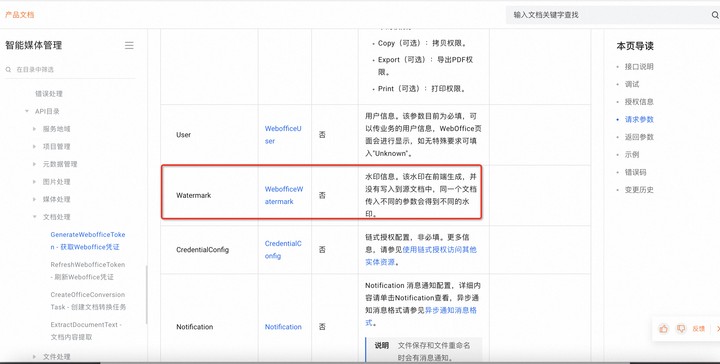
Task: Expand the 图片处理 tree node
Action: click(x=34, y=182)
